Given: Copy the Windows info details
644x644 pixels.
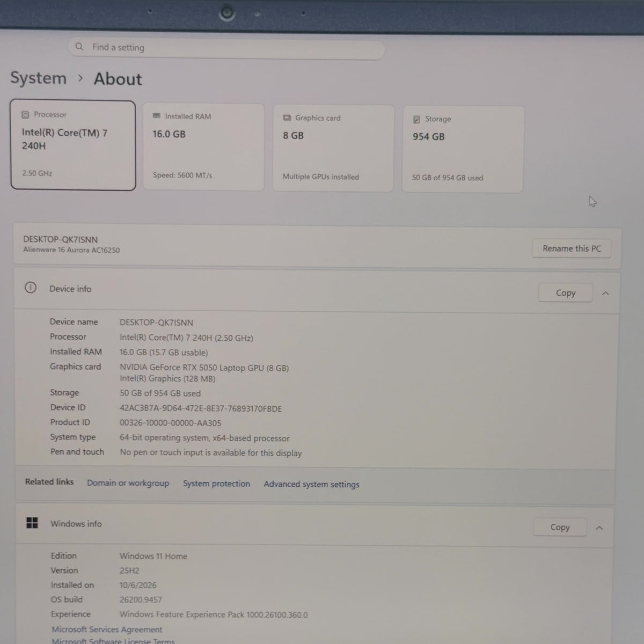Looking at the screenshot, I should [560, 528].
